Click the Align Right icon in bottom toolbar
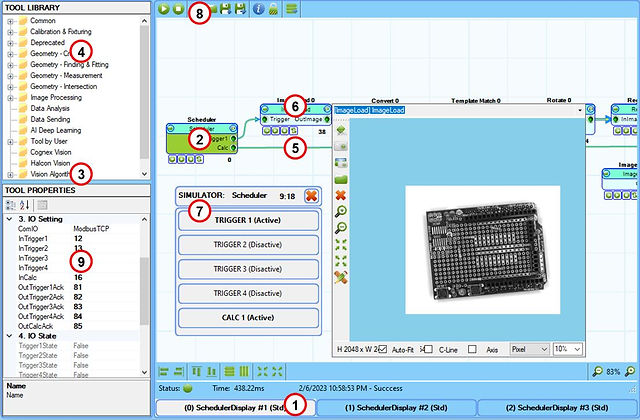Image resolution: width=640 pixels, height=420 pixels. pos(178,371)
